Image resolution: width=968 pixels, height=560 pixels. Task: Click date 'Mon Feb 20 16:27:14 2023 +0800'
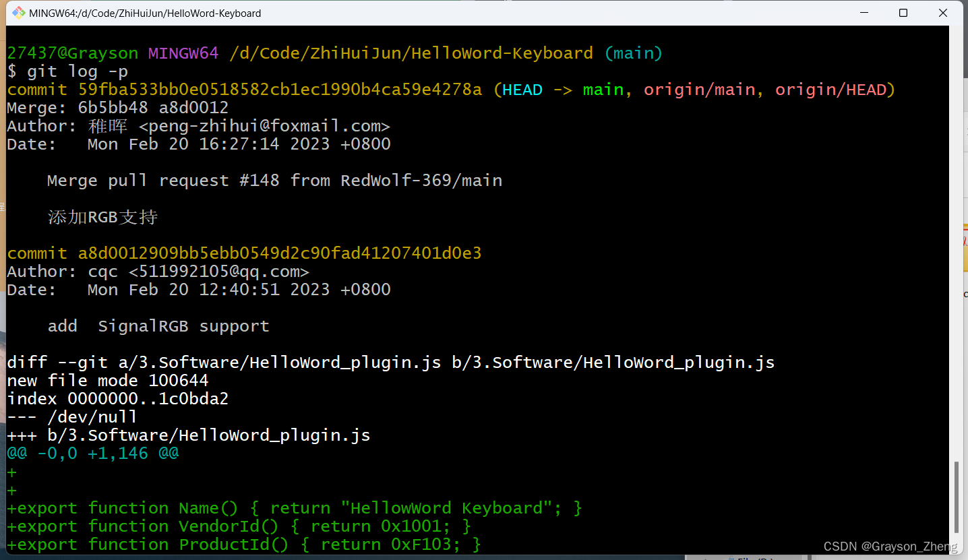(x=239, y=144)
